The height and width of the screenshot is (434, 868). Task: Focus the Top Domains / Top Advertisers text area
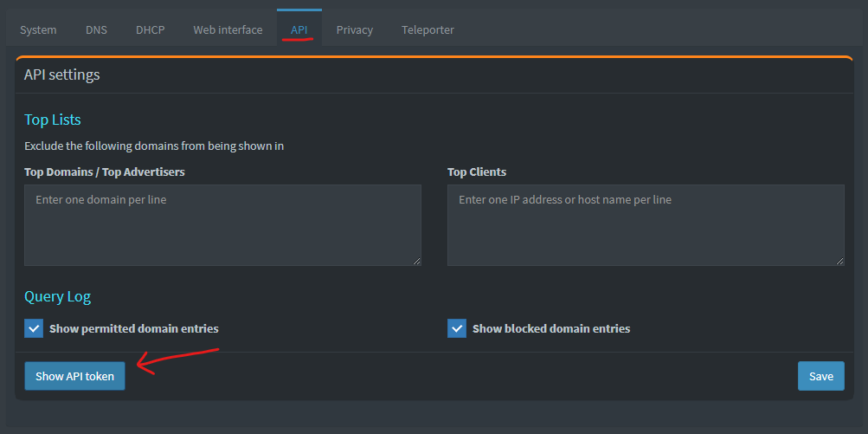[x=222, y=224]
